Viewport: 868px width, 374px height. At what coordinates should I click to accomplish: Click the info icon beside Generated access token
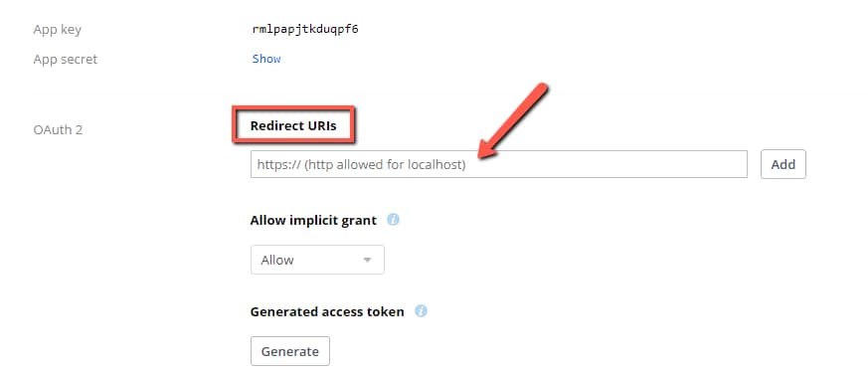pyautogui.click(x=421, y=311)
